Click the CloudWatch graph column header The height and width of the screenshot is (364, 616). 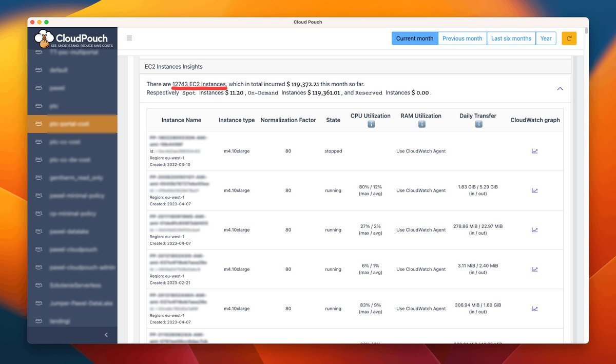535,120
